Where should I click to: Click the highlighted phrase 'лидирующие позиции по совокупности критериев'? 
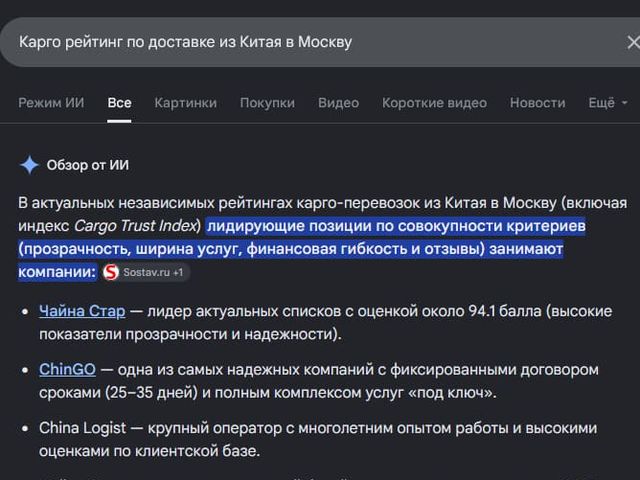pyautogui.click(x=396, y=226)
